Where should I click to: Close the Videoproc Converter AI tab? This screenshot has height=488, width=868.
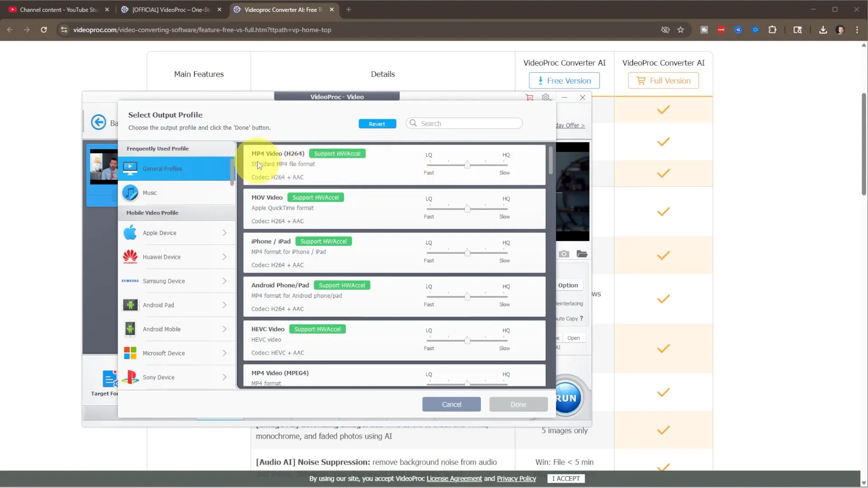331,9
